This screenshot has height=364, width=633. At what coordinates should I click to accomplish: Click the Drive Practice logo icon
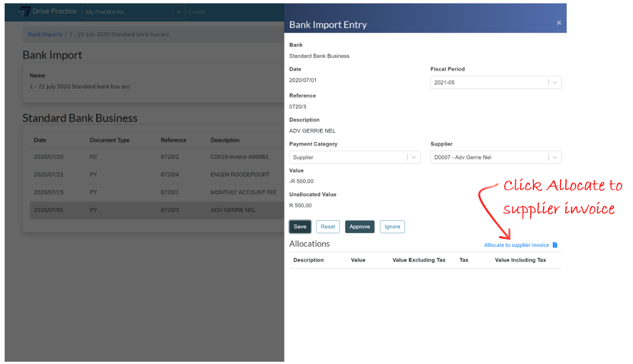click(25, 12)
